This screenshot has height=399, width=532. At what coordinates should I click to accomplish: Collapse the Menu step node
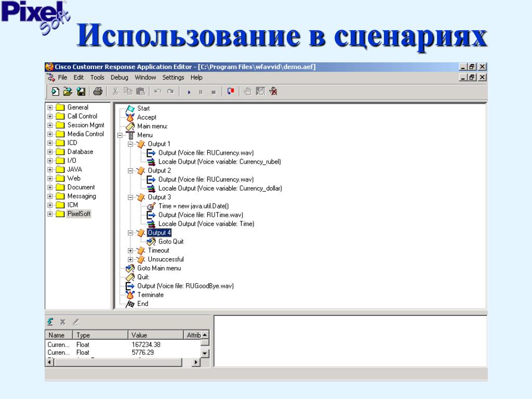(x=120, y=135)
